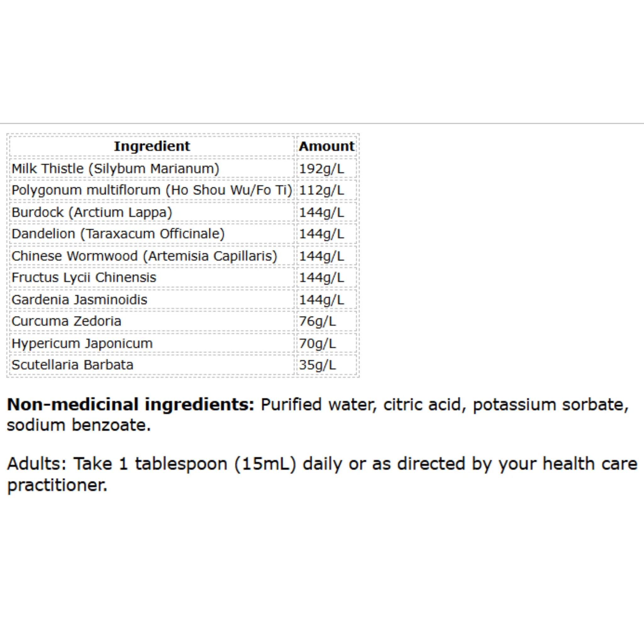
Task: Select the Gardenia Jasminoidis cell
Action: (152, 299)
